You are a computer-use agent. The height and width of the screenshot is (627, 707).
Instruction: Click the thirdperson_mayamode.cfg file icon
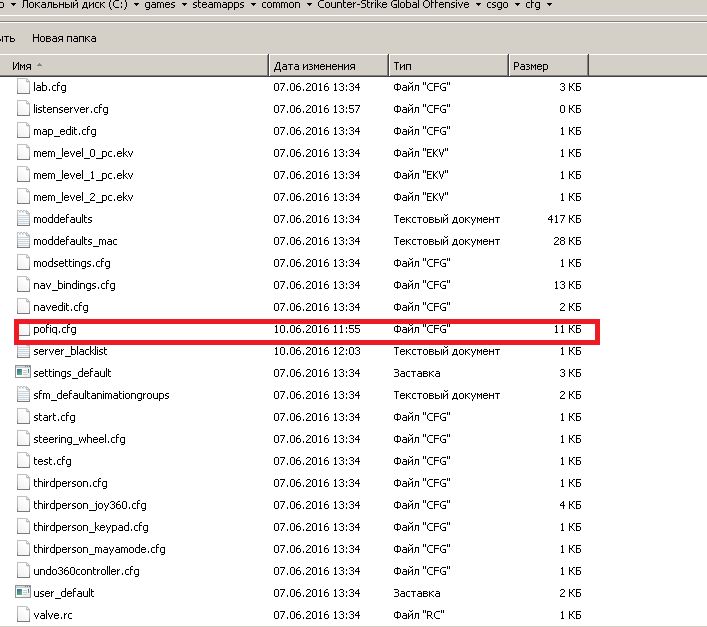click(23, 549)
